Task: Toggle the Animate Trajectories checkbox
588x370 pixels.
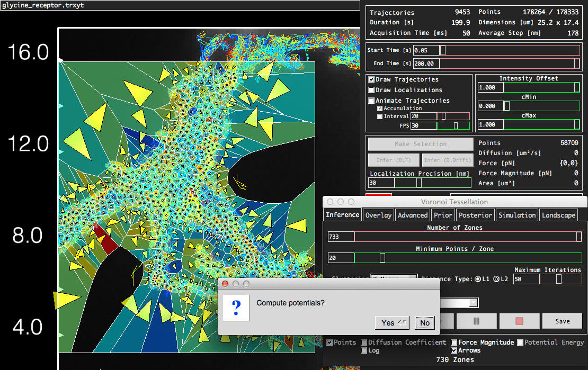Action: pos(372,101)
